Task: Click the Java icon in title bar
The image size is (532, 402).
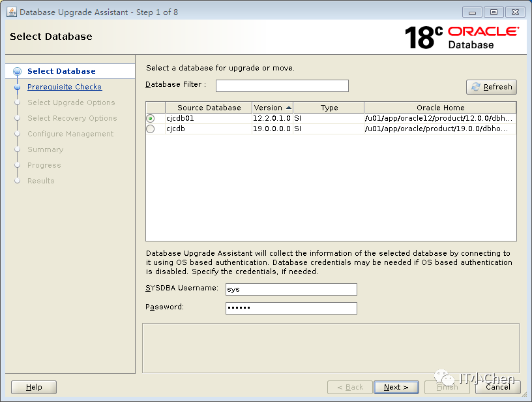Action: pos(12,12)
